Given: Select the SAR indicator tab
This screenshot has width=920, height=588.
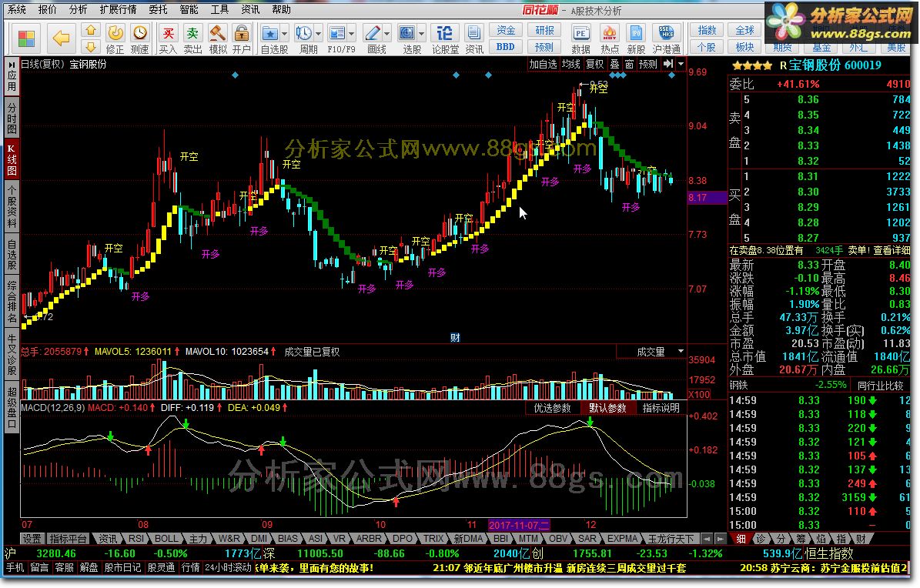Looking at the screenshot, I should pyautogui.click(x=587, y=539).
